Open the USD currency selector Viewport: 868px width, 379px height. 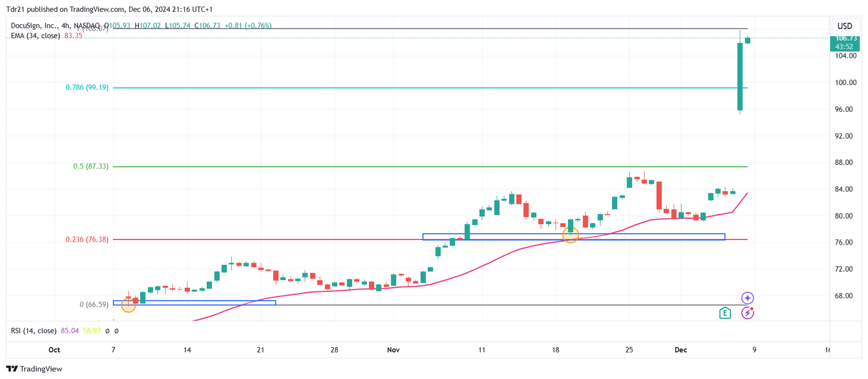click(x=844, y=26)
